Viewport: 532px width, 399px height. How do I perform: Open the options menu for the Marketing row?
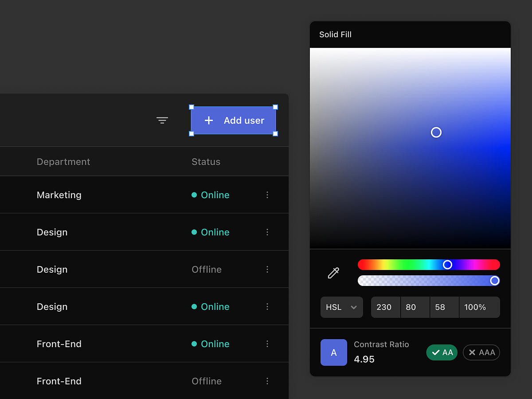click(267, 195)
